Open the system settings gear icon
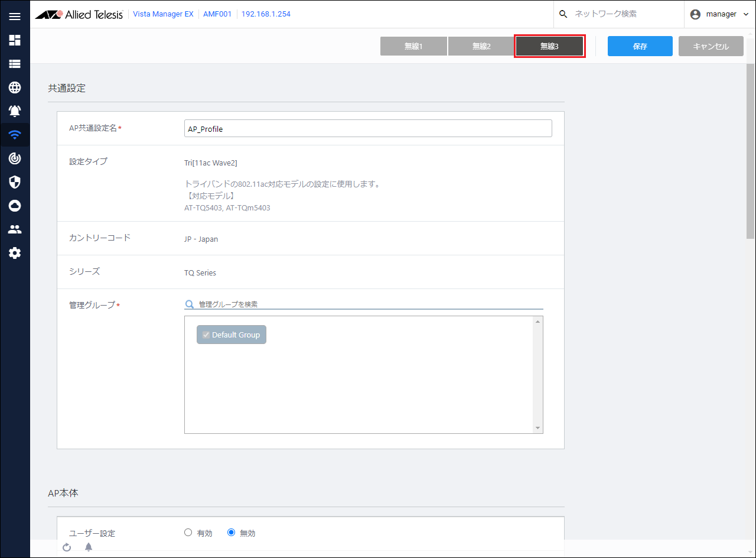This screenshot has height=558, width=756. coord(15,253)
